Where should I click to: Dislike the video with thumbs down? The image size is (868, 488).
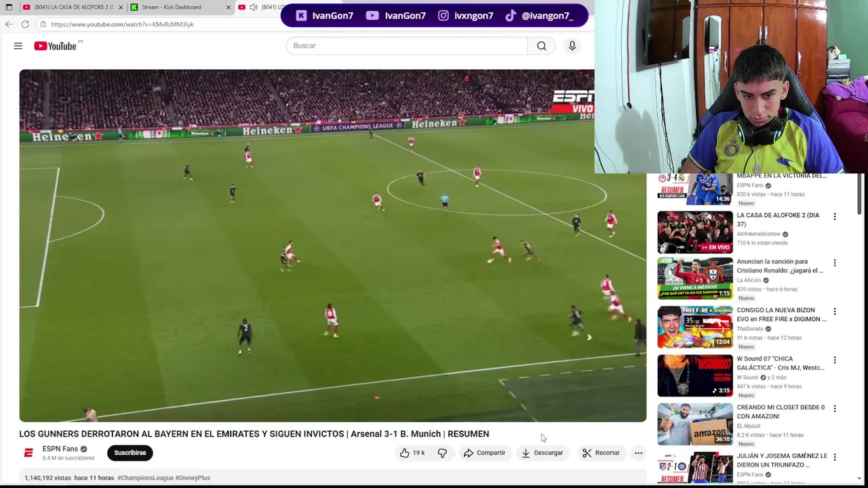442,453
